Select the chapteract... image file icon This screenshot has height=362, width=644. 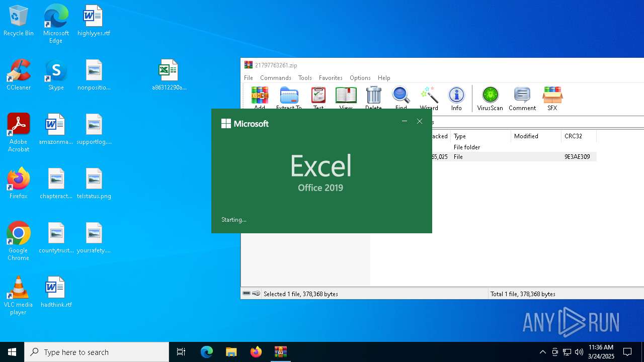pos(56,184)
